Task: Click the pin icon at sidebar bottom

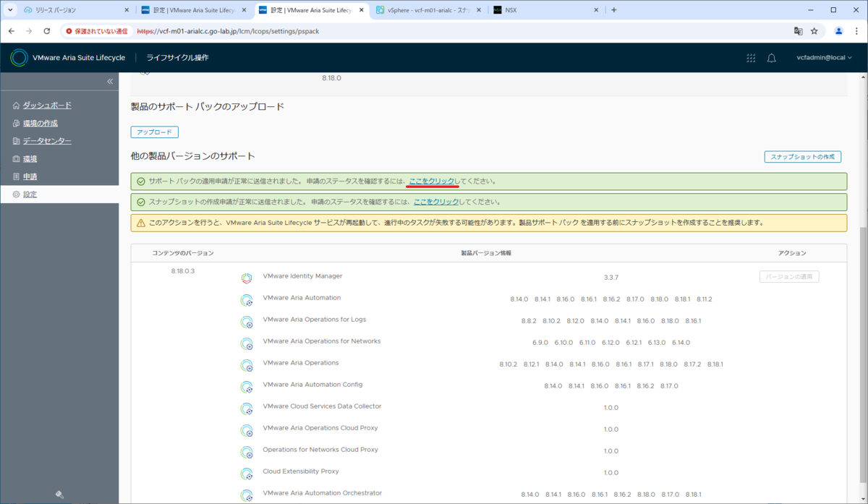Action: pyautogui.click(x=59, y=495)
